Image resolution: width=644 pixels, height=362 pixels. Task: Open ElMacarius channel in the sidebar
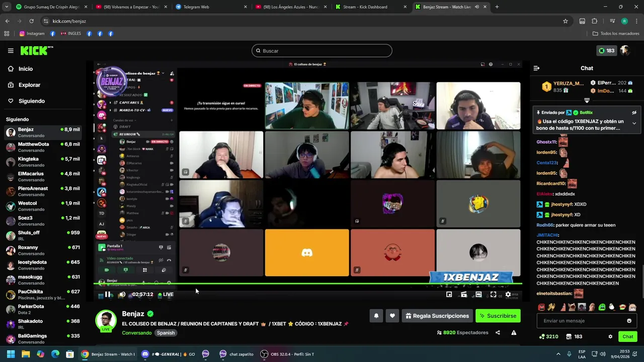click(x=43, y=176)
